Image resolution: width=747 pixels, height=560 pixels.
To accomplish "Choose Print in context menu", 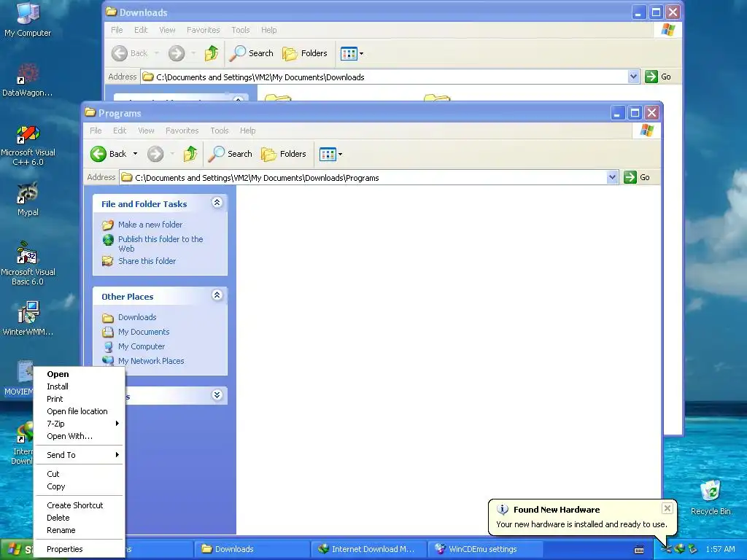I will click(x=79, y=399).
